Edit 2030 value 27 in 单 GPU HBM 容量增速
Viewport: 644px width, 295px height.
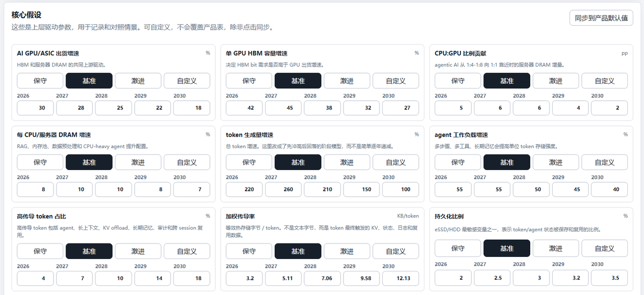(400, 108)
